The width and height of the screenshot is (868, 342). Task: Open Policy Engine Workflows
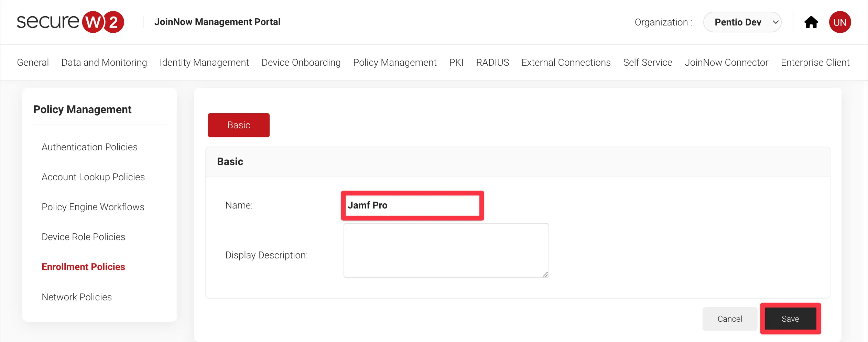[93, 207]
